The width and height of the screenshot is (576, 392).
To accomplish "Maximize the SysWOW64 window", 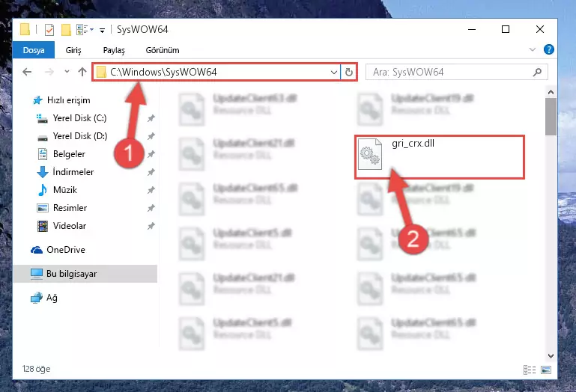I will pyautogui.click(x=506, y=29).
